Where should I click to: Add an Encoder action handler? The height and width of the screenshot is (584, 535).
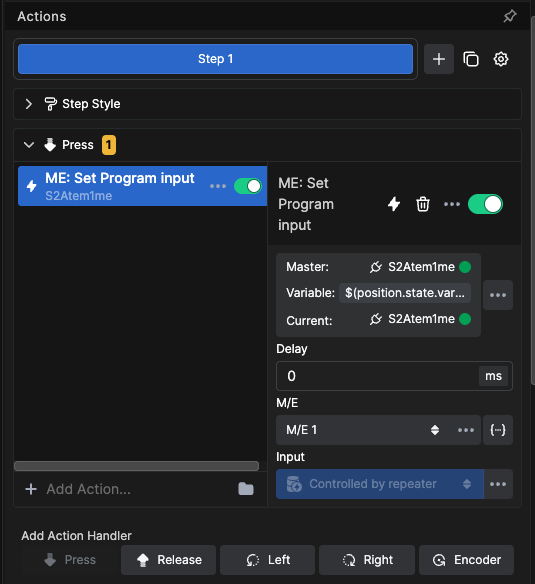tap(466, 560)
